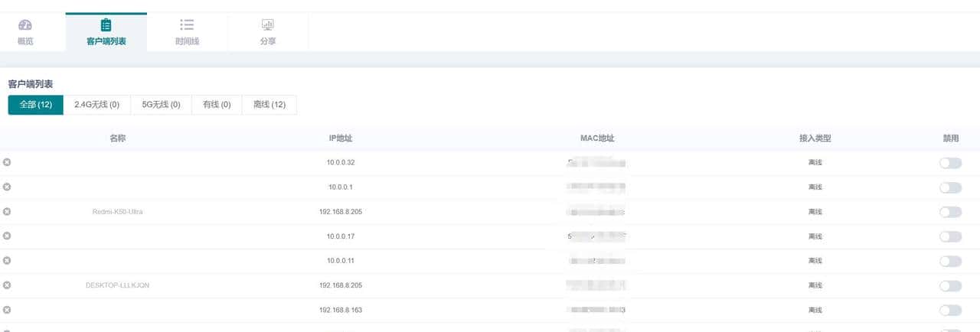Viewport: 980px width, 332px height.
Task: Disable the client at 10.0.0.17
Action: pyautogui.click(x=950, y=237)
